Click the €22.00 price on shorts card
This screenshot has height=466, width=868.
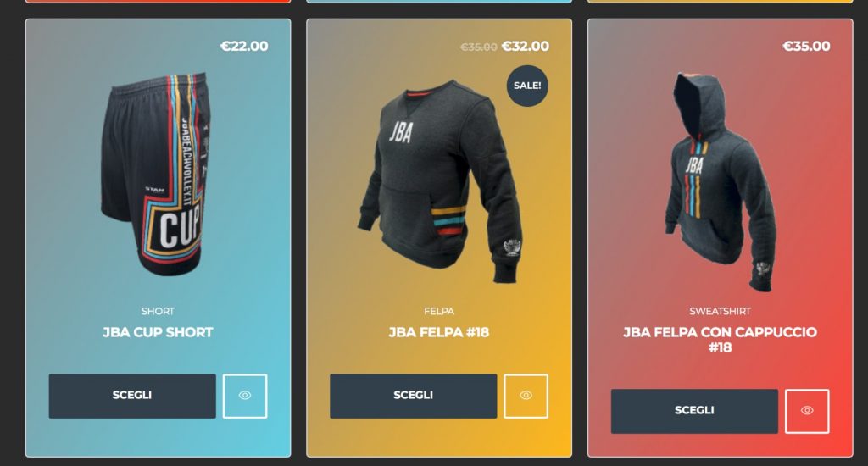click(x=244, y=46)
